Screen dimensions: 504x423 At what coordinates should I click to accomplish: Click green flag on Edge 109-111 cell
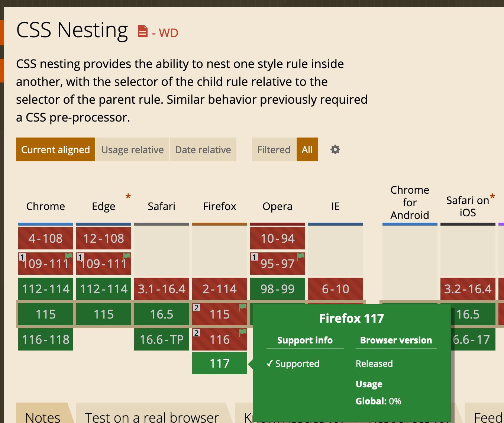(x=127, y=256)
